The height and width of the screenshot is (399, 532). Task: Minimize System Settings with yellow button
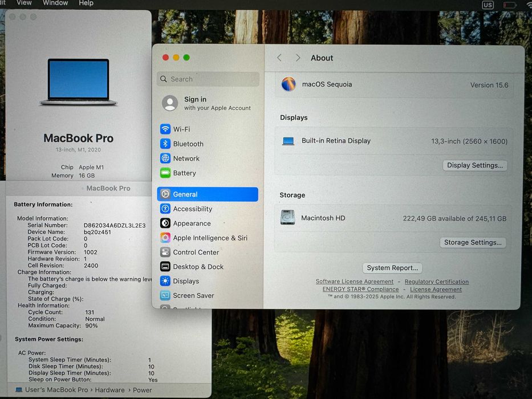(x=176, y=58)
